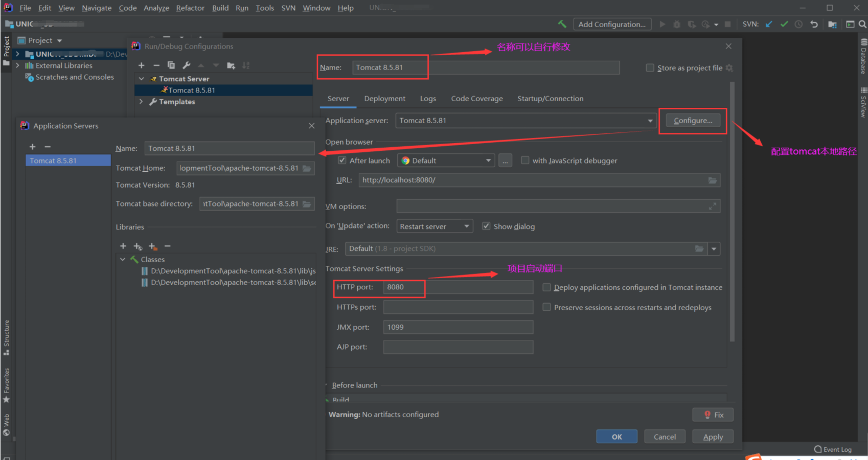
Task: Open Project Structure from main toolbar
Action: 833,24
